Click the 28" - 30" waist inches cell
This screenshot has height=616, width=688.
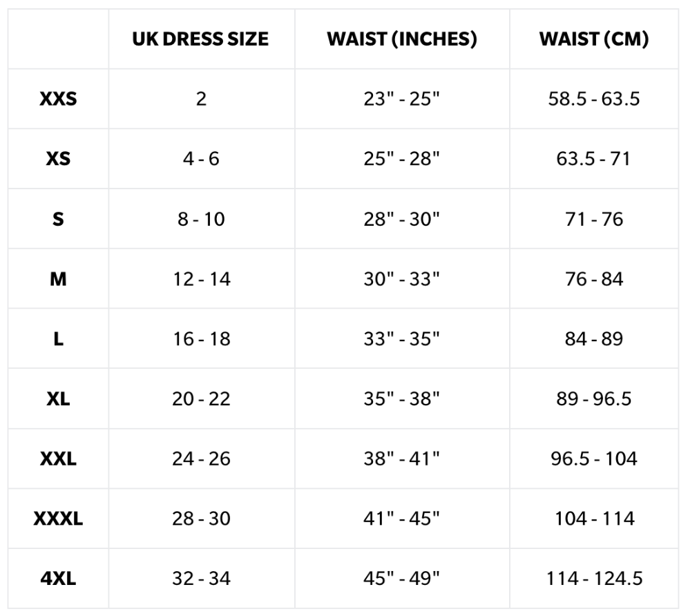[x=402, y=219]
